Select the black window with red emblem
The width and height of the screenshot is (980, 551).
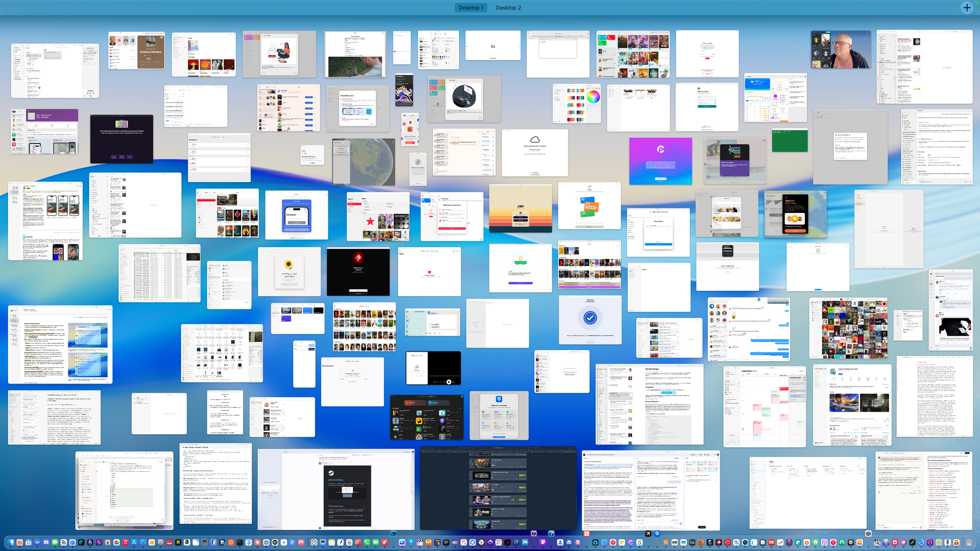click(x=358, y=271)
